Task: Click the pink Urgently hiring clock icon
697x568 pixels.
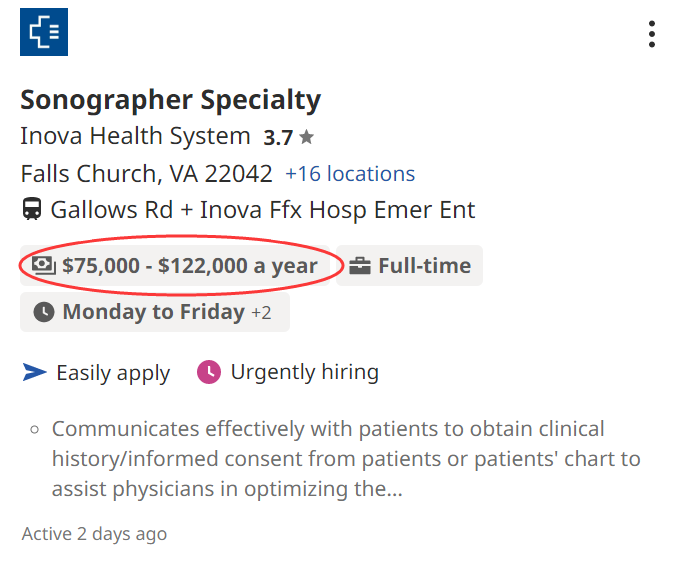Action: pyautogui.click(x=209, y=372)
